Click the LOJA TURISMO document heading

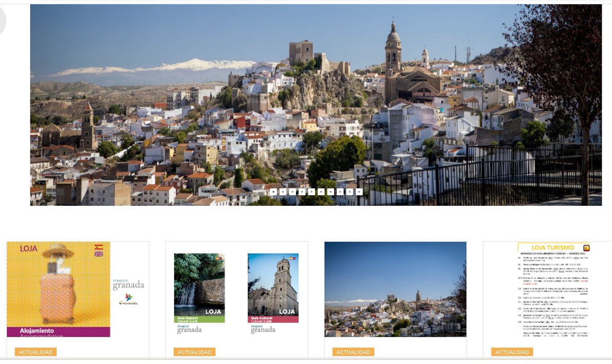coord(552,247)
